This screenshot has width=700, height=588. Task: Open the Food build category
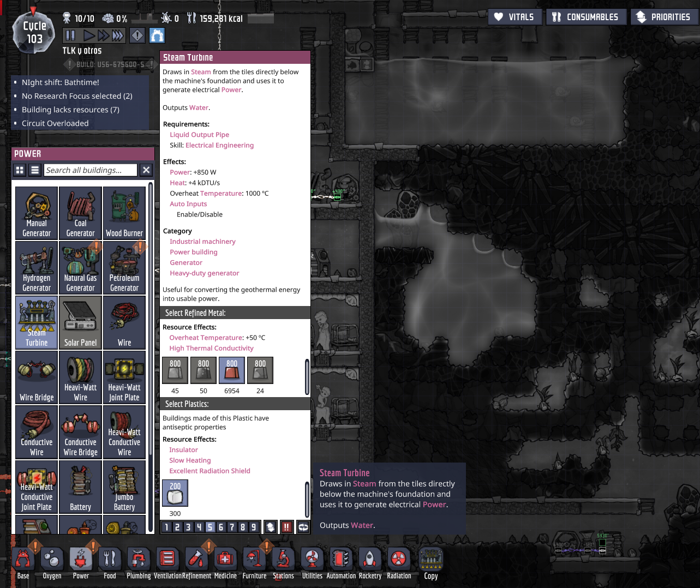point(110,563)
